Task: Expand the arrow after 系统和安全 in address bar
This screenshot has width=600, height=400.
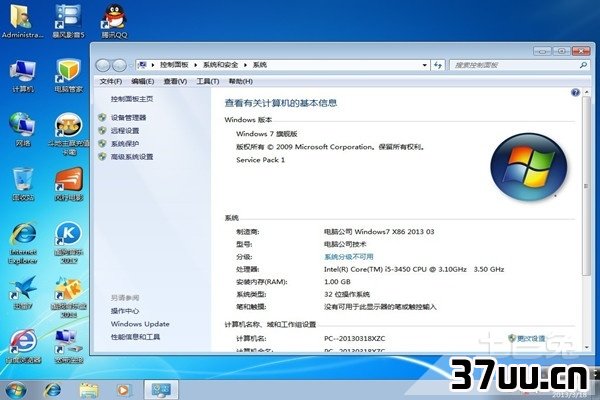Action: [245, 65]
